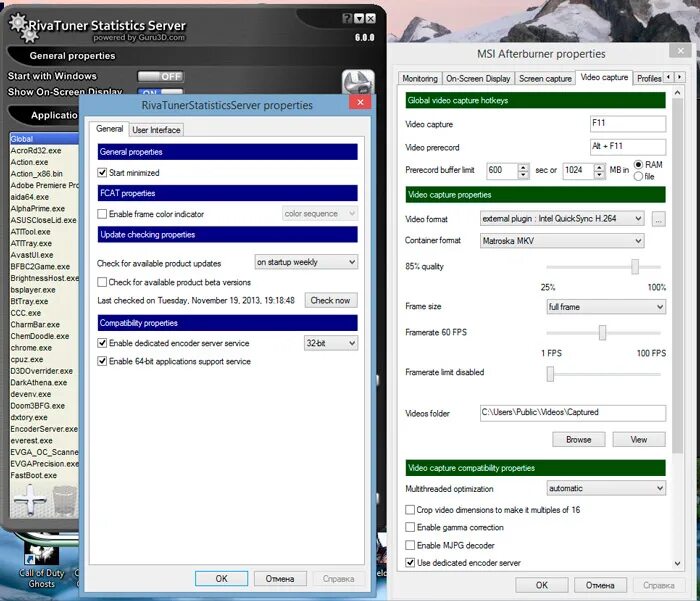
Task: Click Videos folder path field
Action: (x=573, y=413)
